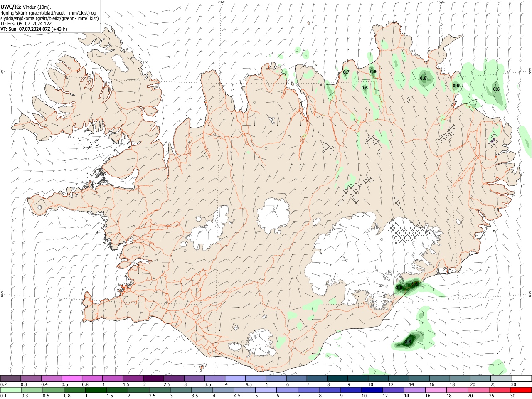Viewport: 532px width, 399px height.
Task: Click the darkest purple swatch labelled 2, upper scale
Action: point(153,379)
